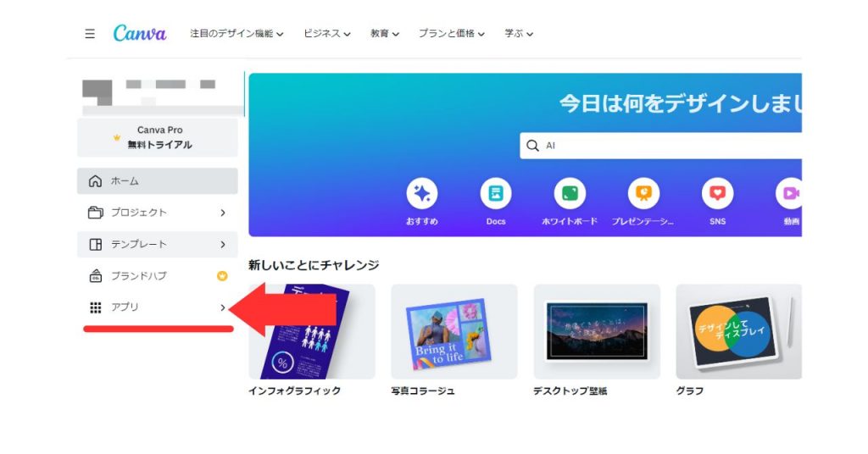The image size is (868, 454).
Task: Expand the プロジェクト chevron
Action: point(223,213)
